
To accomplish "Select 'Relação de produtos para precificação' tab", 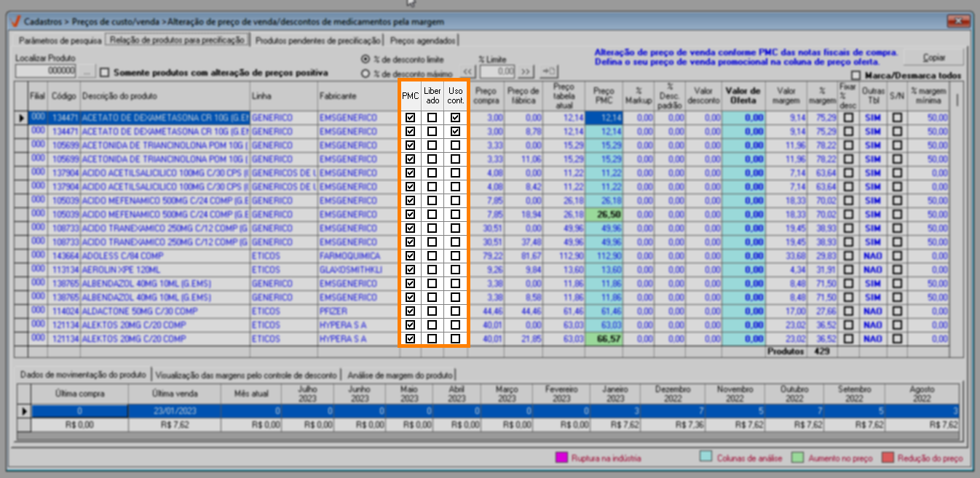I will 177,40.
